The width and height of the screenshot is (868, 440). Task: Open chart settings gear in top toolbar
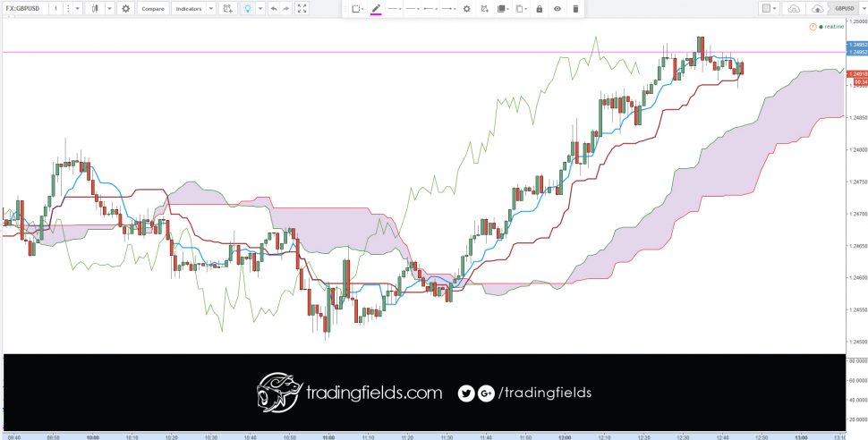click(125, 8)
